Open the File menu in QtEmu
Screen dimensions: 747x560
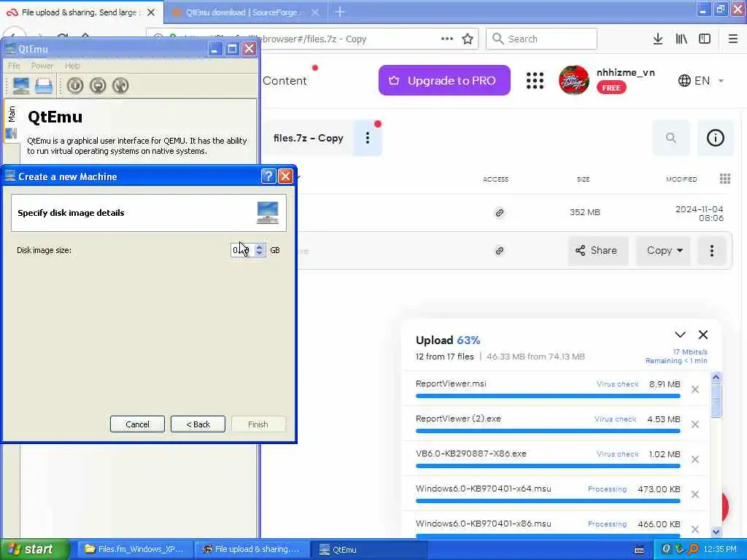click(14, 66)
